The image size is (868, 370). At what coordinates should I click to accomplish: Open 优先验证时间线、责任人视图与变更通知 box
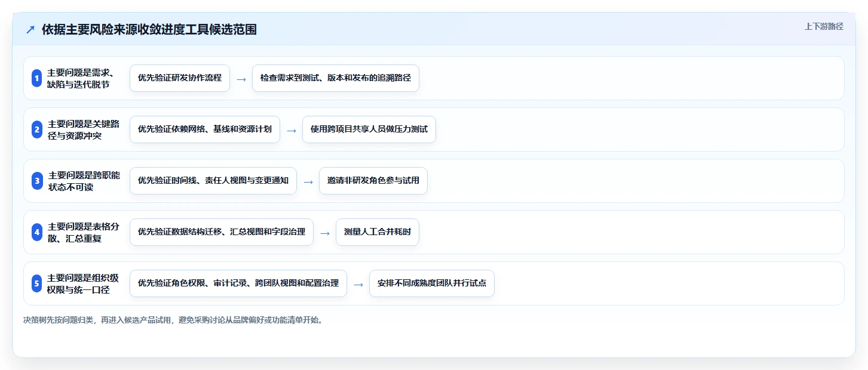click(x=213, y=181)
